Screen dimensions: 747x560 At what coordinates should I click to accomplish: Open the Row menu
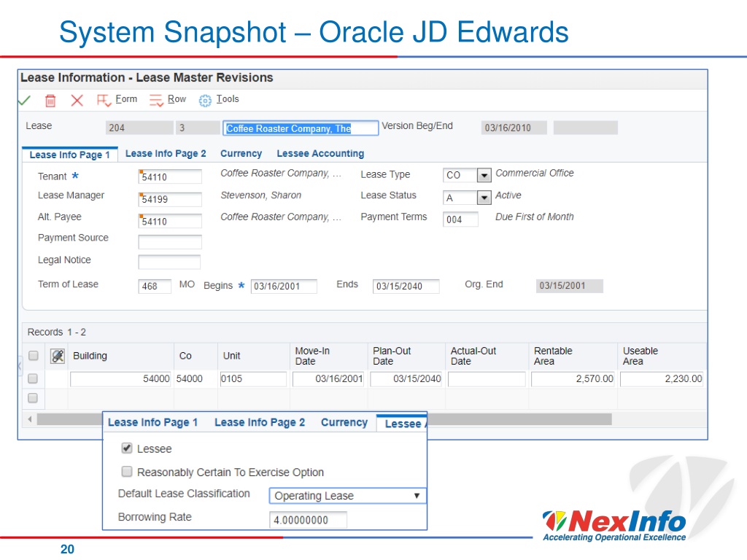click(x=177, y=99)
